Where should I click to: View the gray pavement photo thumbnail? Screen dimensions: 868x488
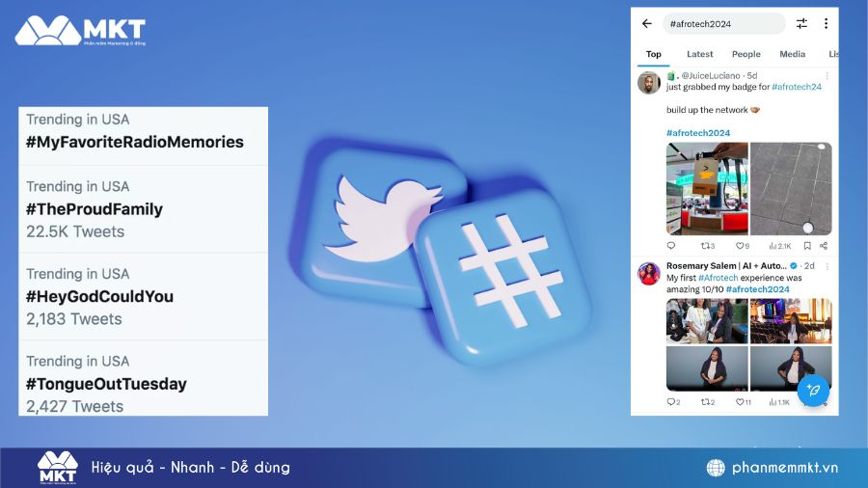click(x=791, y=189)
